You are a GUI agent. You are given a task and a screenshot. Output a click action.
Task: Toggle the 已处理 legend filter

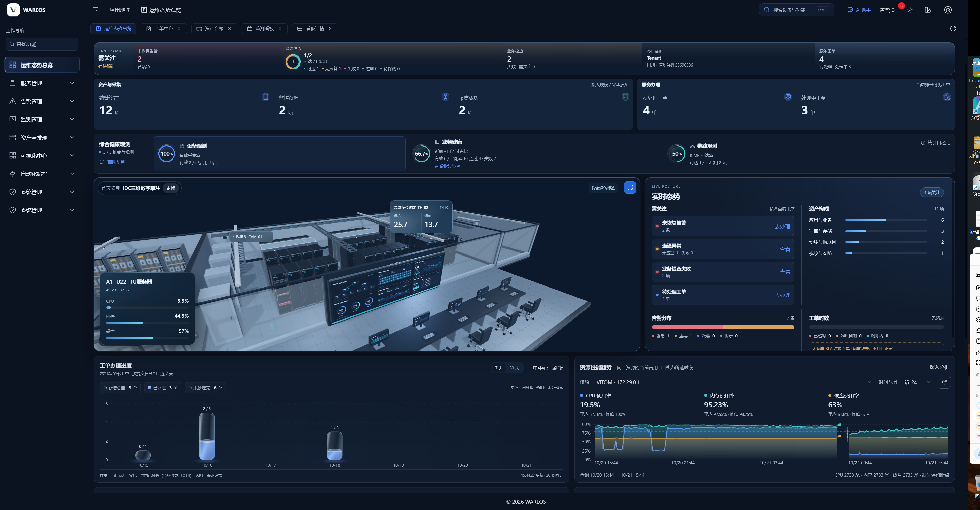162,388
